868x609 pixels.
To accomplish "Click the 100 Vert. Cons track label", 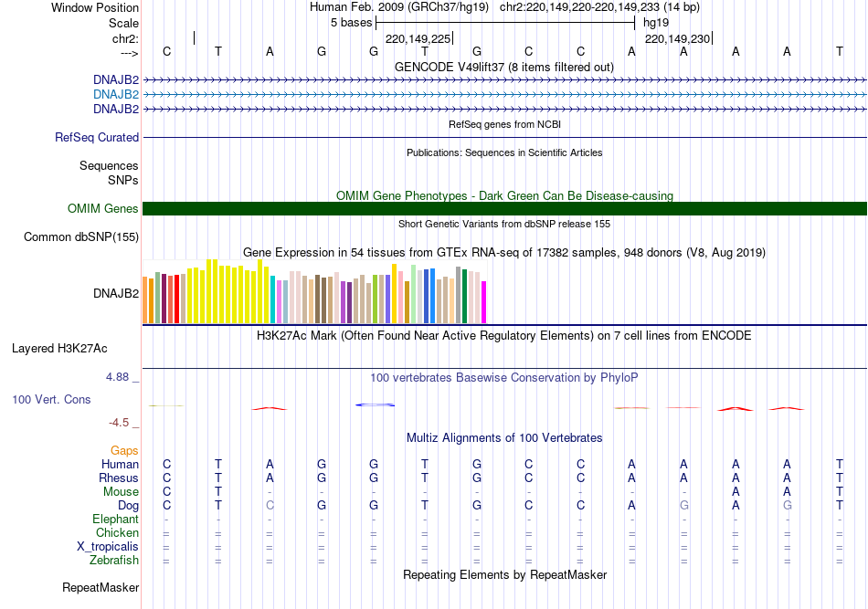I will (x=51, y=399).
